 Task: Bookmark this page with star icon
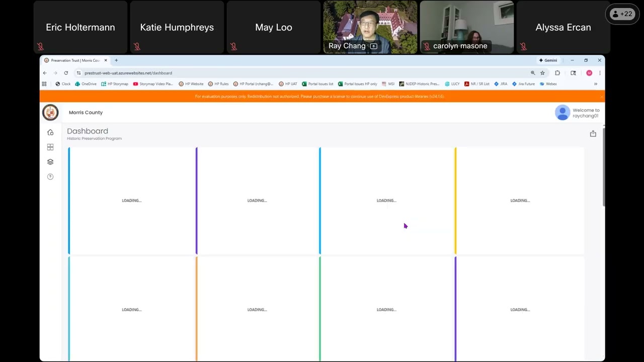tap(542, 73)
